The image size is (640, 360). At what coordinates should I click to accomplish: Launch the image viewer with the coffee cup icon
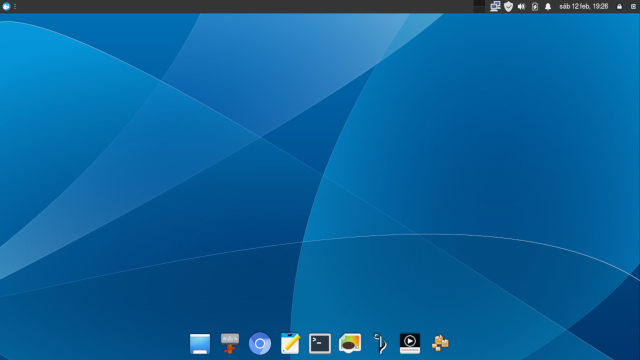point(350,344)
